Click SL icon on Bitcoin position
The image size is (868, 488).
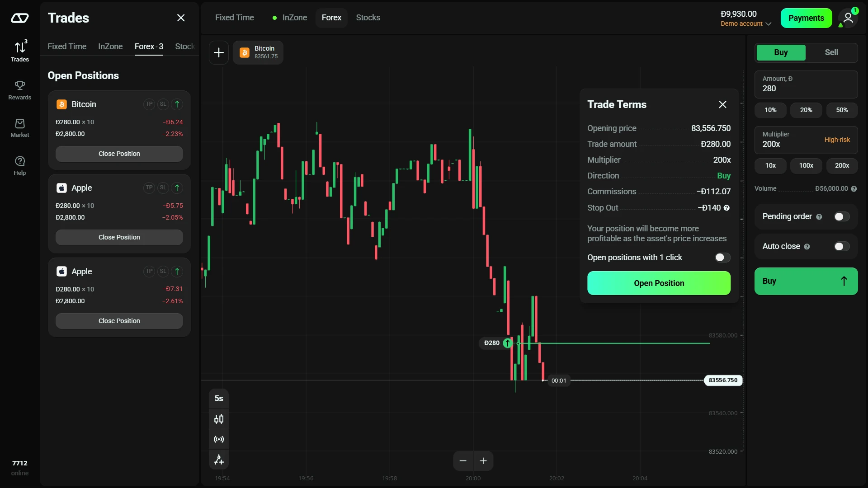(163, 104)
